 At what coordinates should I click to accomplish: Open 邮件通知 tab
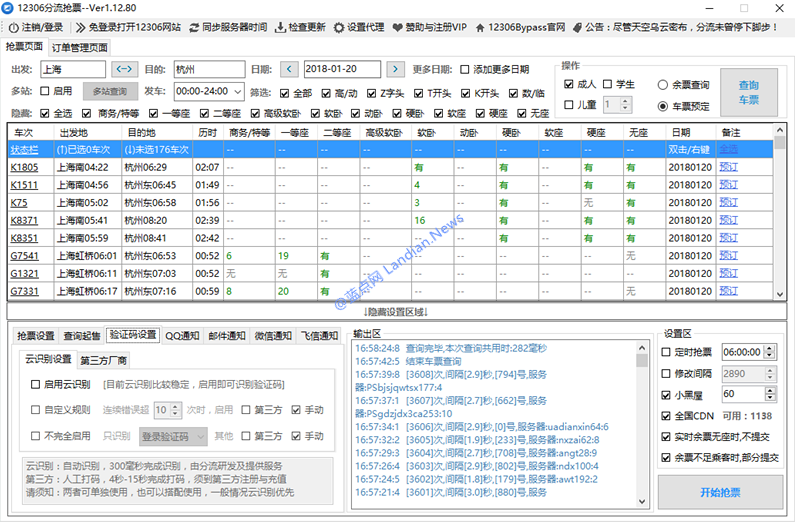point(227,335)
